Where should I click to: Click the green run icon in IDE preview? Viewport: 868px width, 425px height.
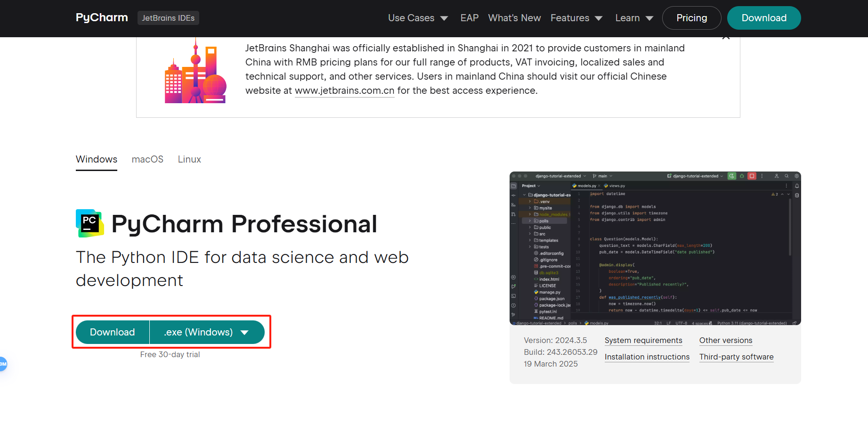point(732,176)
